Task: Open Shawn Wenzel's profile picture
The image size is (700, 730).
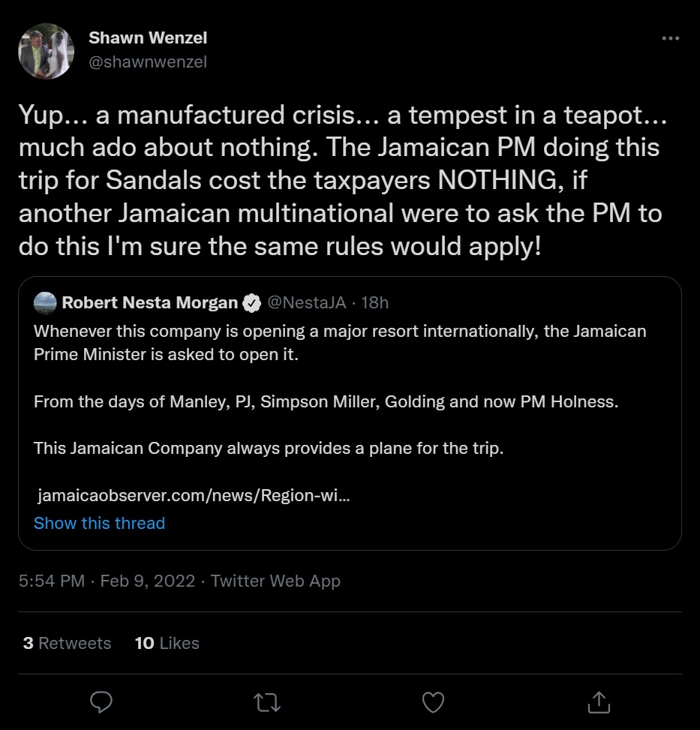Action: [46, 51]
